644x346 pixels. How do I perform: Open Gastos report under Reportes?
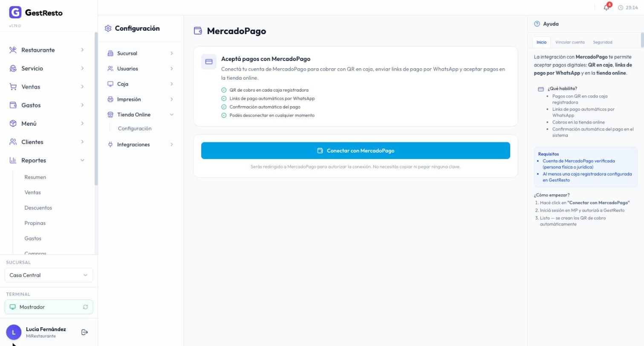33,239
